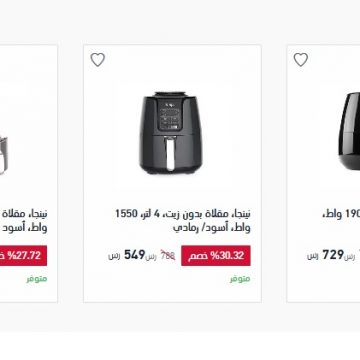This screenshot has height=360, width=360.
Task: Open the title نينجا، مقلاة بدون زيت، 4 لتر 1550
Action: [183, 214]
